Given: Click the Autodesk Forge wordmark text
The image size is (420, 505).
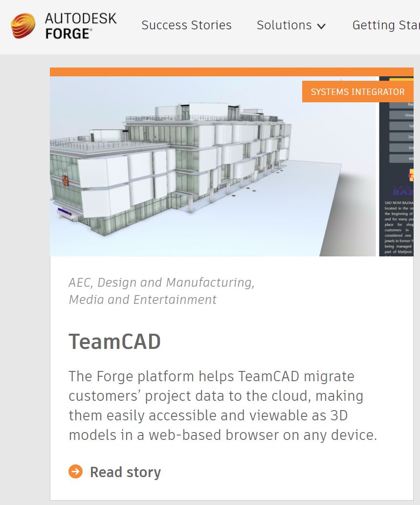Looking at the screenshot, I should click(x=81, y=26).
